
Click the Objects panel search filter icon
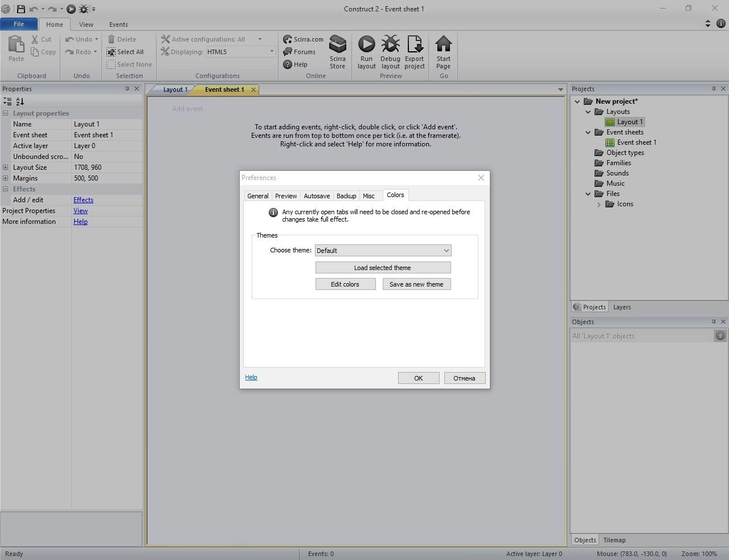pyautogui.click(x=720, y=336)
